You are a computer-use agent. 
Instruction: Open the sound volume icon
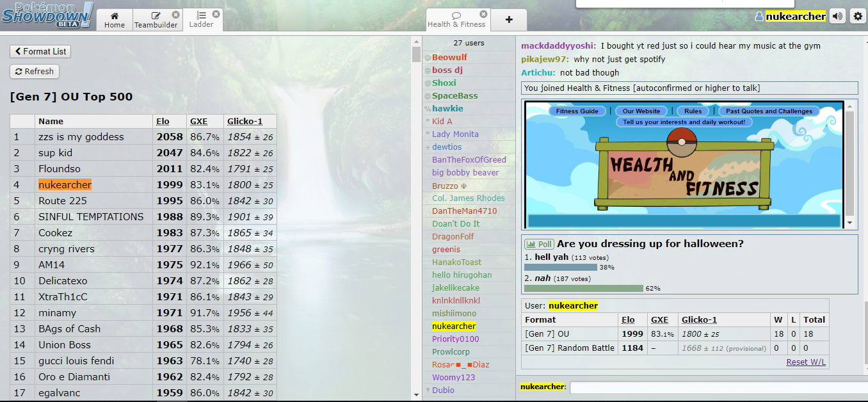point(837,17)
